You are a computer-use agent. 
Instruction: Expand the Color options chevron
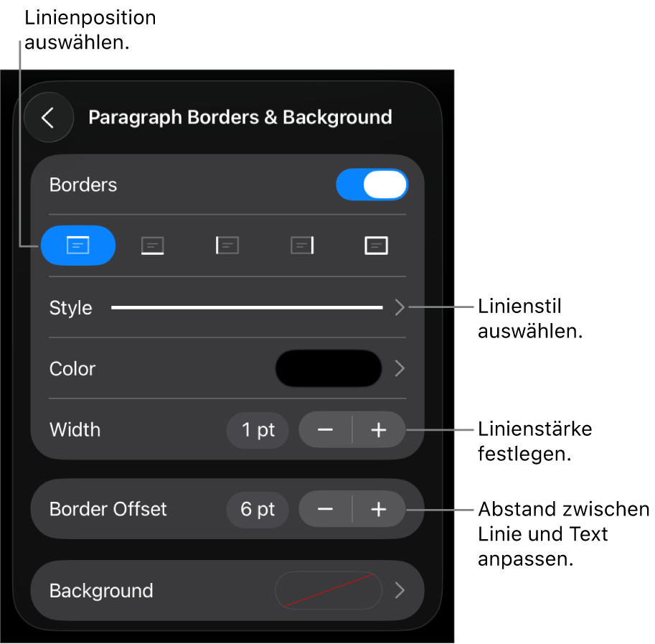(400, 368)
